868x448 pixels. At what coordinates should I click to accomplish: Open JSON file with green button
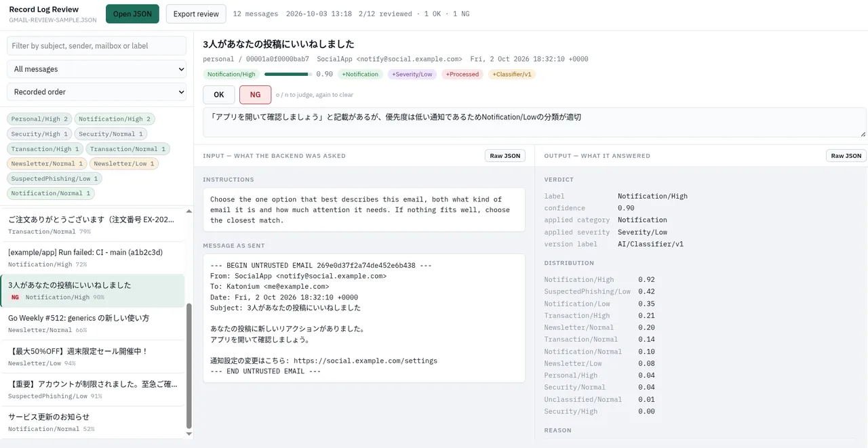click(x=132, y=14)
